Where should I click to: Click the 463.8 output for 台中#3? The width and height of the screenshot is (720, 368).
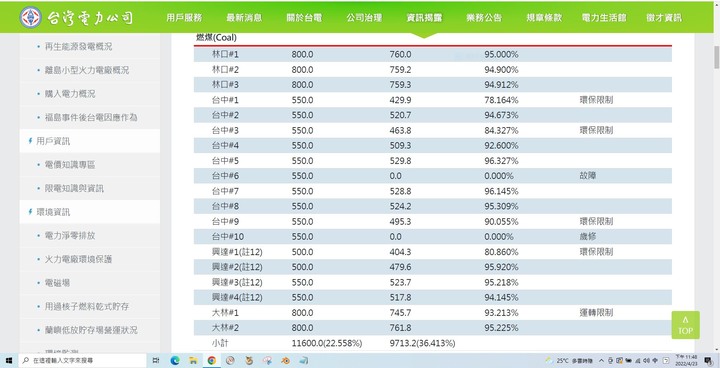(400, 130)
